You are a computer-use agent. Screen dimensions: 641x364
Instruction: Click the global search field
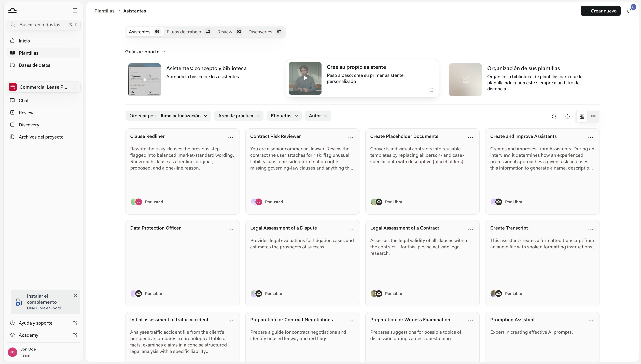tap(44, 24)
